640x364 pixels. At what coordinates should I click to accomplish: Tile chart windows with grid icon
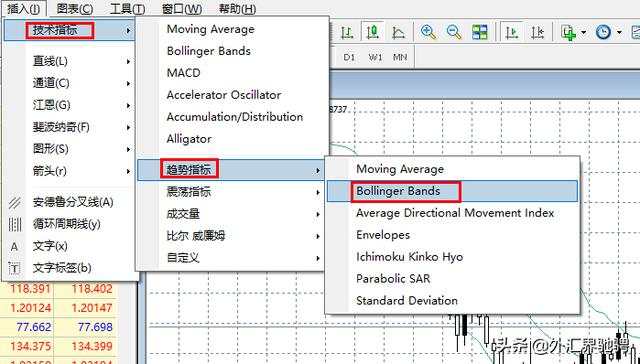coord(480,32)
